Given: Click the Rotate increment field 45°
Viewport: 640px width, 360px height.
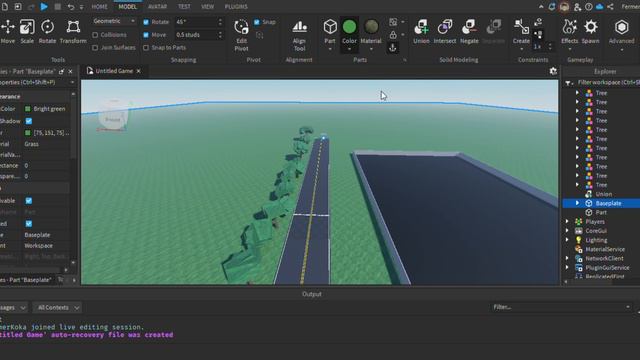Looking at the screenshot, I should pyautogui.click(x=196, y=22).
